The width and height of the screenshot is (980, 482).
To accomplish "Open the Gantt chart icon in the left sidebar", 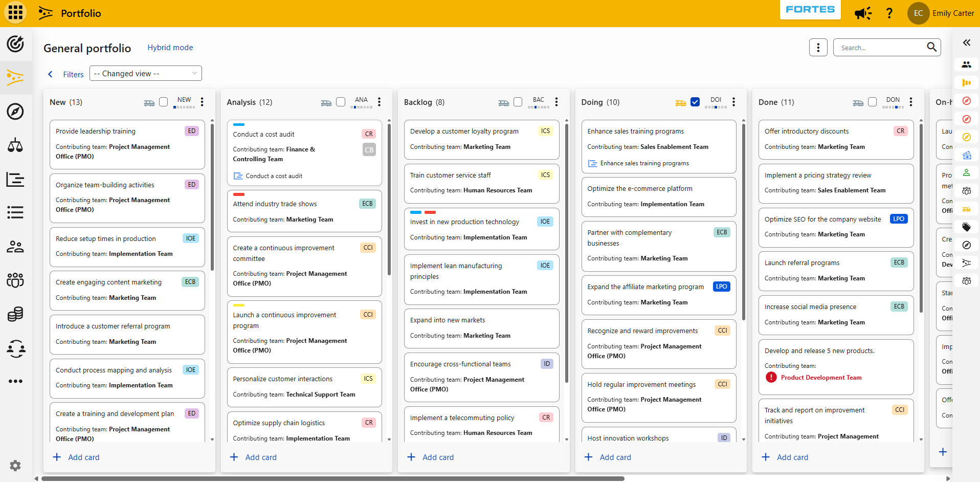I will click(x=15, y=180).
